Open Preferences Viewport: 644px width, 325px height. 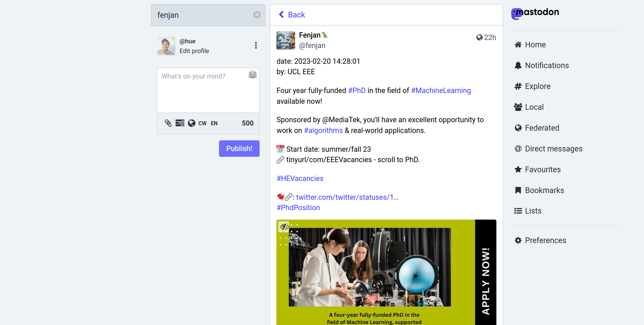540,240
